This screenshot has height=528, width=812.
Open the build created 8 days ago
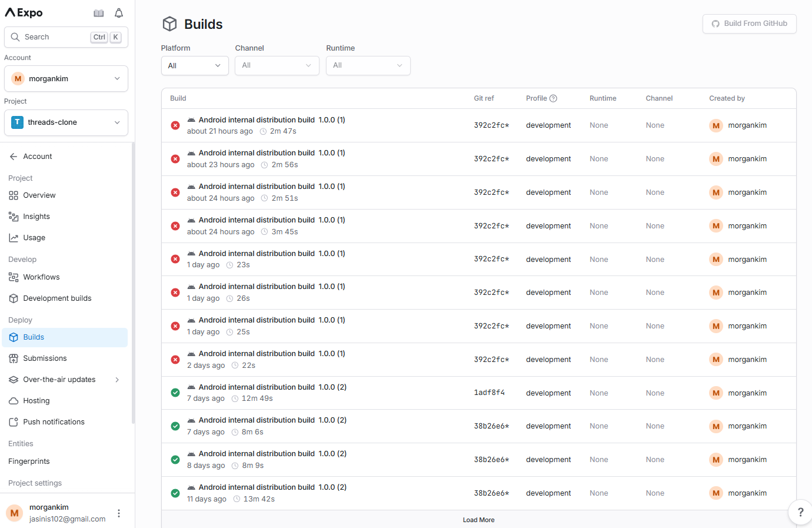(478, 460)
